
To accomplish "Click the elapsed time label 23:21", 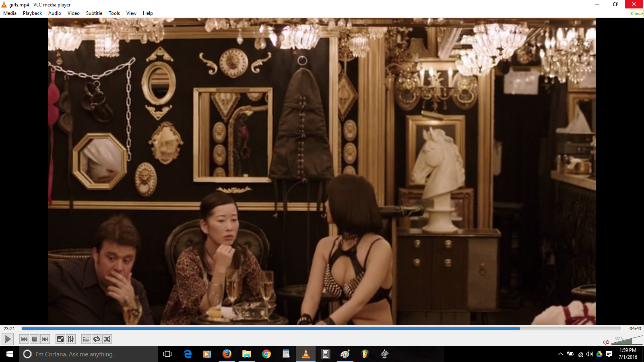I will (9, 329).
